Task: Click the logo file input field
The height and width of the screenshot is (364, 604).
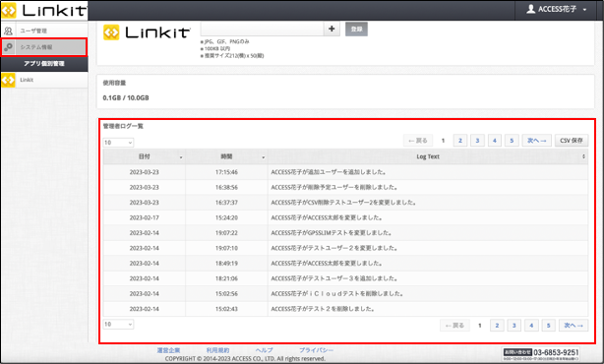Action: pyautogui.click(x=262, y=29)
